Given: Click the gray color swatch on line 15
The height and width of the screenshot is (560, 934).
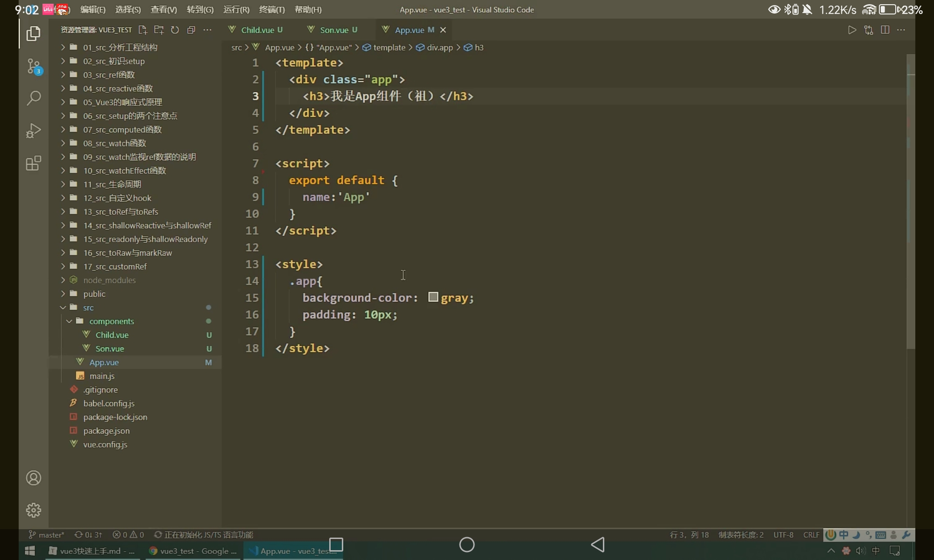Looking at the screenshot, I should (433, 297).
